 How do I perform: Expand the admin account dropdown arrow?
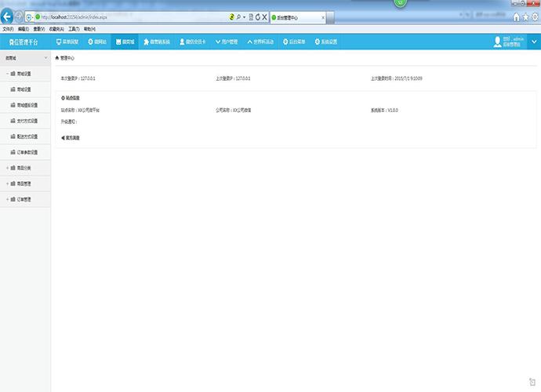(x=533, y=41)
